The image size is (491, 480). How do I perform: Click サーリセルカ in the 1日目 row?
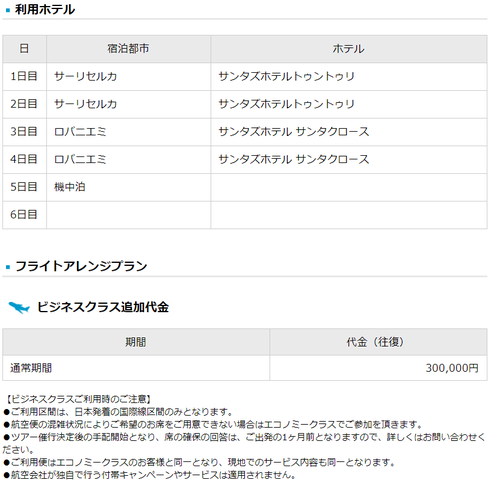pyautogui.click(x=85, y=76)
